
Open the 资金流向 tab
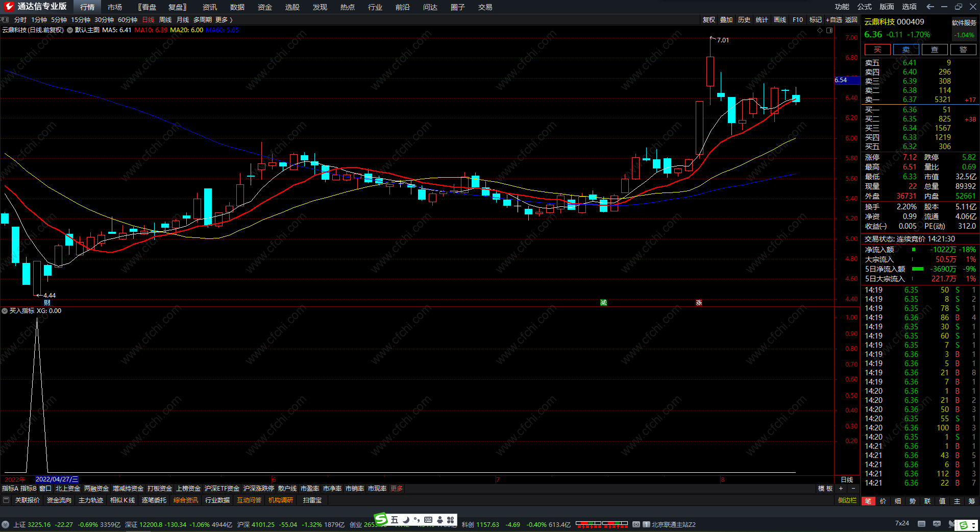coord(59,500)
